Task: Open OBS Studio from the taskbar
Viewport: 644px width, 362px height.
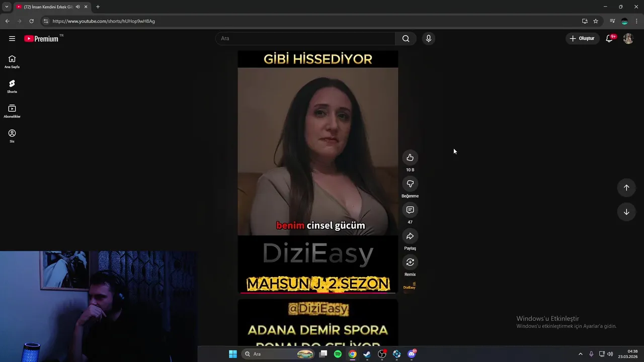Action: tap(382, 354)
